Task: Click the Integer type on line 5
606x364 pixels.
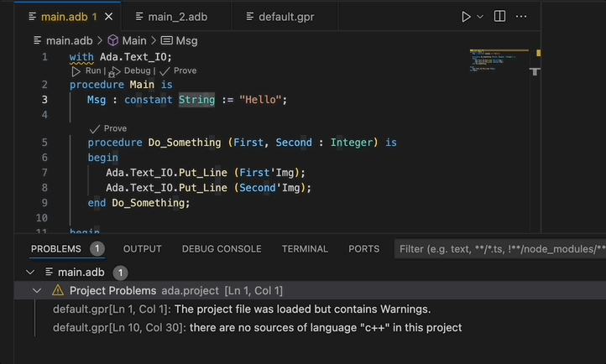Action: click(x=352, y=143)
